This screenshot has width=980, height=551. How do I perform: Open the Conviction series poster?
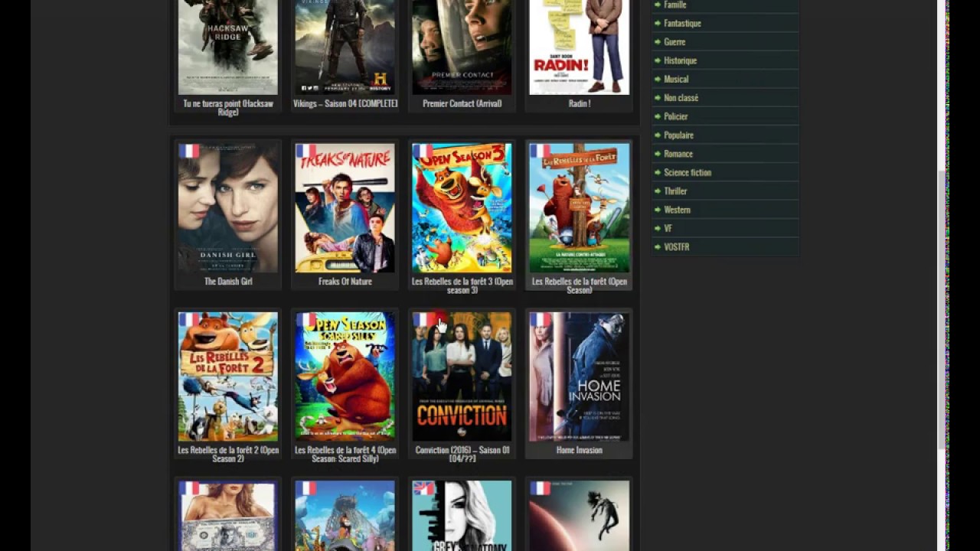462,377
